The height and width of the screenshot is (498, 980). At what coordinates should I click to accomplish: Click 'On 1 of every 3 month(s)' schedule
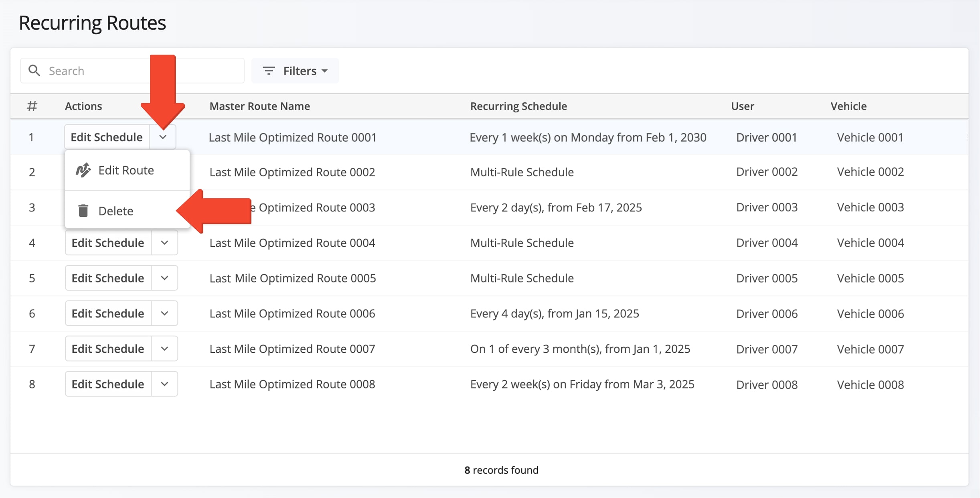point(580,349)
